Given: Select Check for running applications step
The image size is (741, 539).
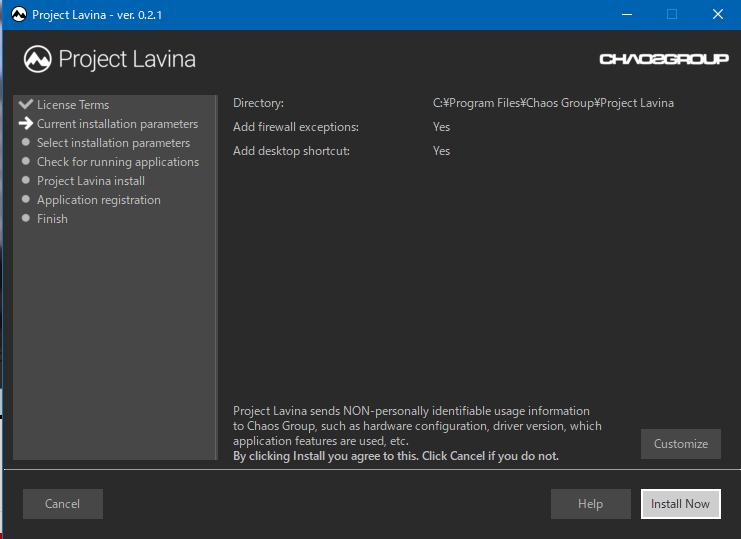Looking at the screenshot, I should pyautogui.click(x=118, y=162).
